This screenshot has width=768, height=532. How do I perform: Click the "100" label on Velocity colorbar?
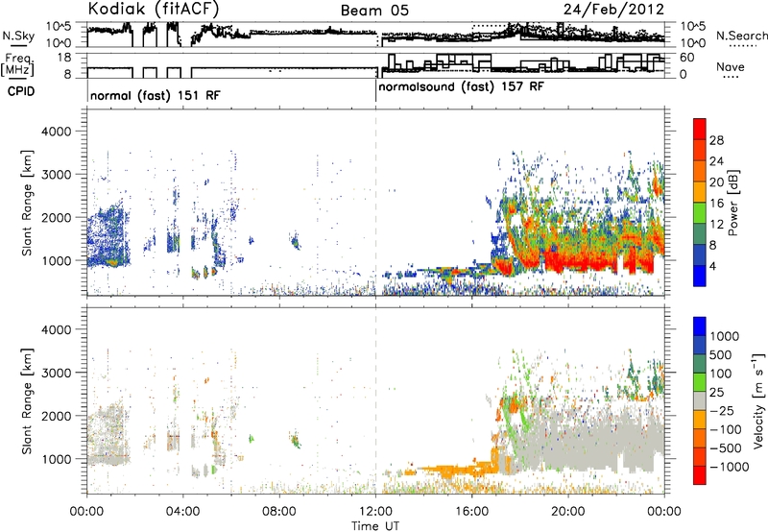[721, 374]
